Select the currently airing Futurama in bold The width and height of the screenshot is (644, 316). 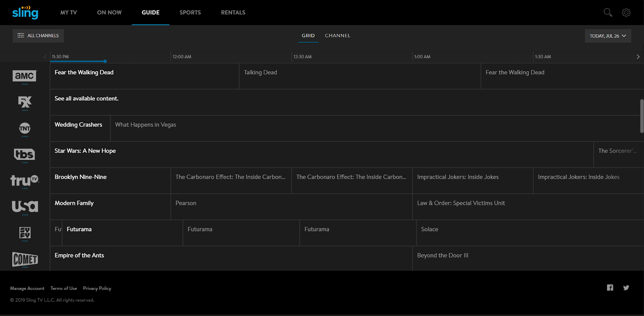122,233
